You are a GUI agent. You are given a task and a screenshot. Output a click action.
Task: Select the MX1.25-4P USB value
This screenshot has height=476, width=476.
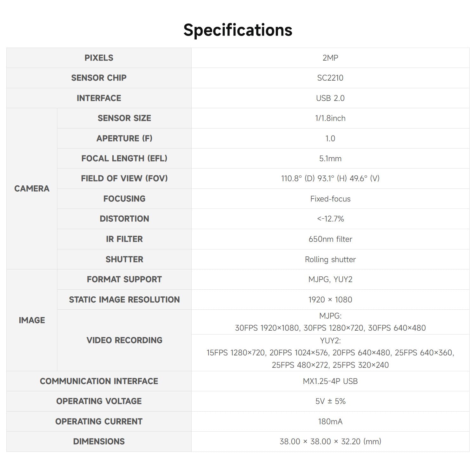[330, 381]
